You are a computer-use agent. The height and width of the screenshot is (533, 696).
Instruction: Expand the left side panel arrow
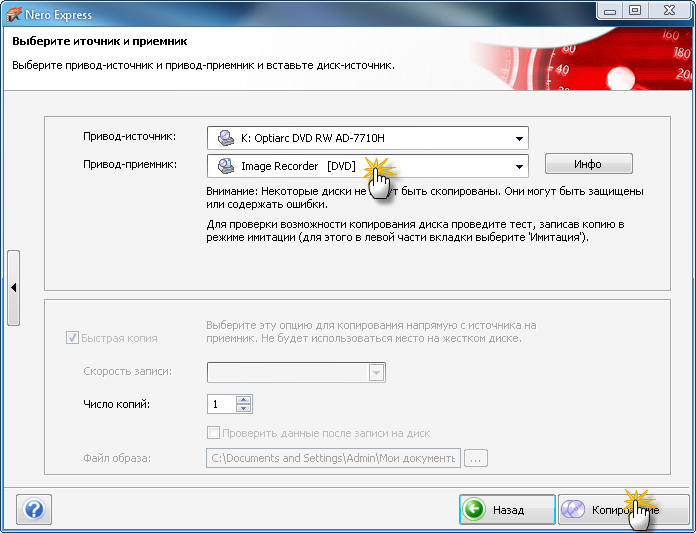click(x=13, y=288)
